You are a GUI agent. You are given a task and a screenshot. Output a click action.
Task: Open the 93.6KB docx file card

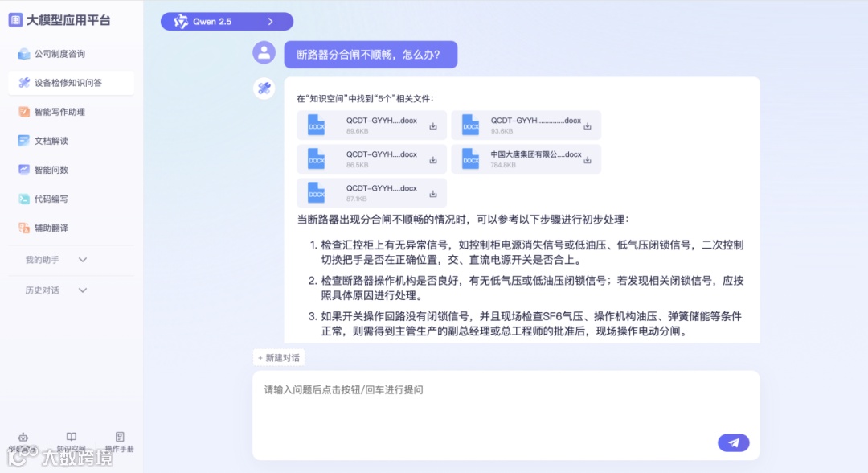click(x=526, y=125)
